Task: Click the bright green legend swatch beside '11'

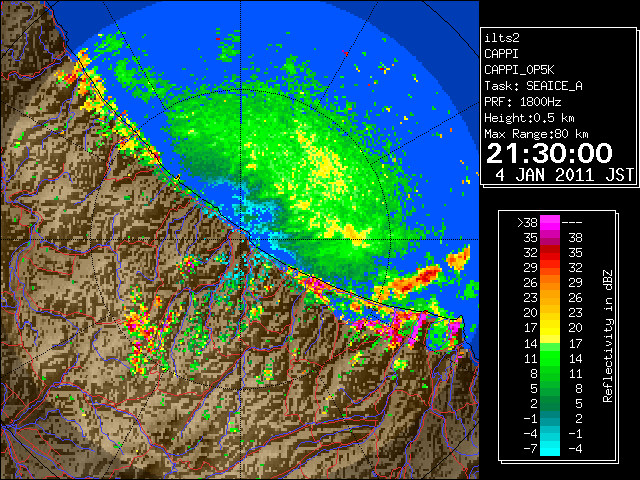Action: point(550,358)
